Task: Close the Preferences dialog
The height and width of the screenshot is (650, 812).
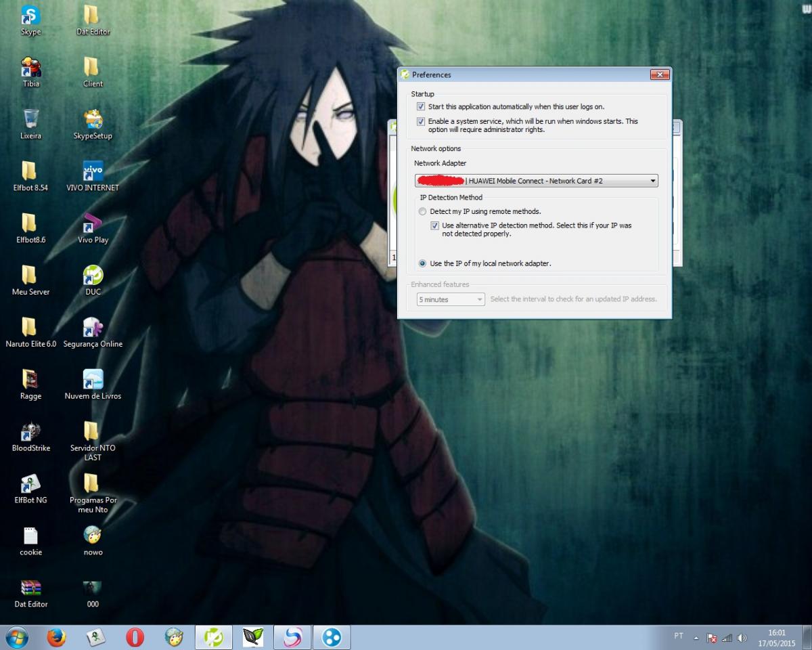Action: pyautogui.click(x=659, y=74)
